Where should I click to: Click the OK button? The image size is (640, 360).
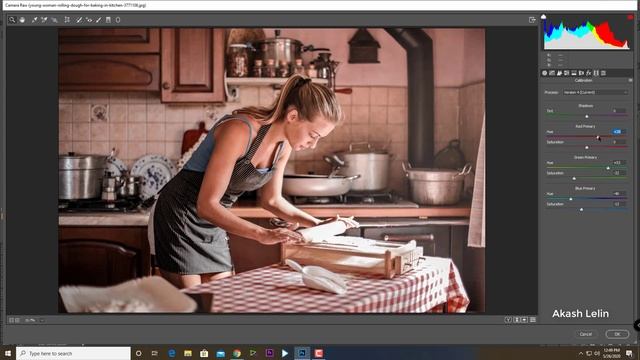point(617,334)
